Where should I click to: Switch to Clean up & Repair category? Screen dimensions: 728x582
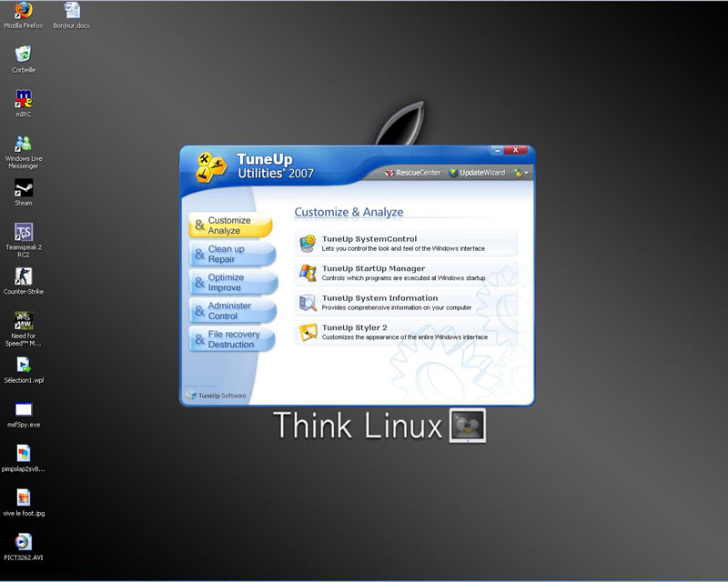coord(232,254)
